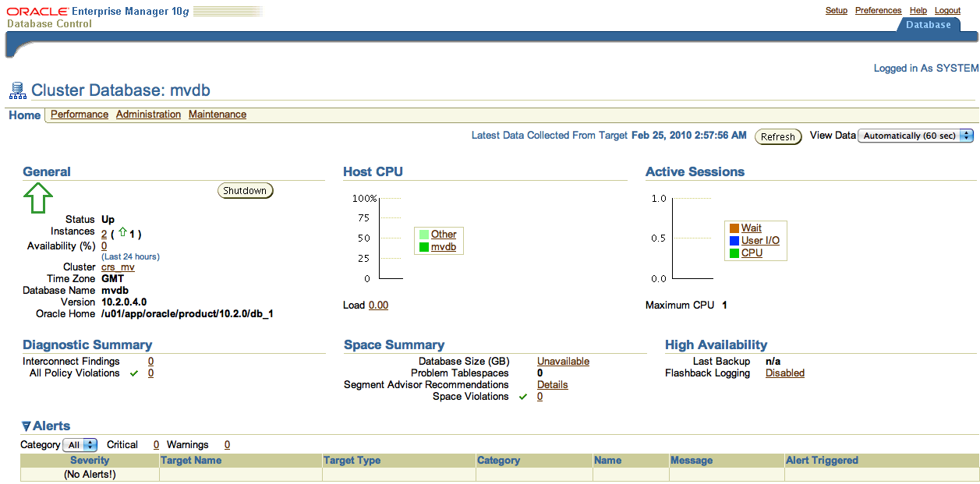Viewport: 980px width, 484px height.
Task: Open the Administration tab
Action: pos(148,115)
